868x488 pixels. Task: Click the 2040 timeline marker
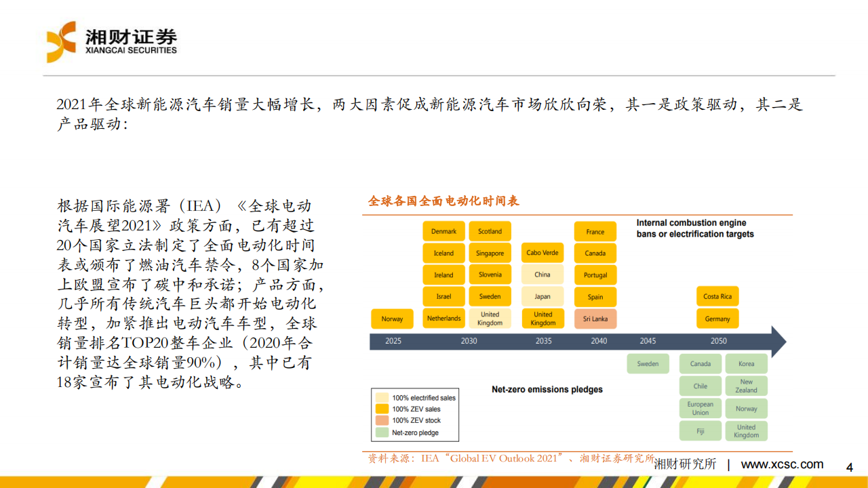pos(599,341)
